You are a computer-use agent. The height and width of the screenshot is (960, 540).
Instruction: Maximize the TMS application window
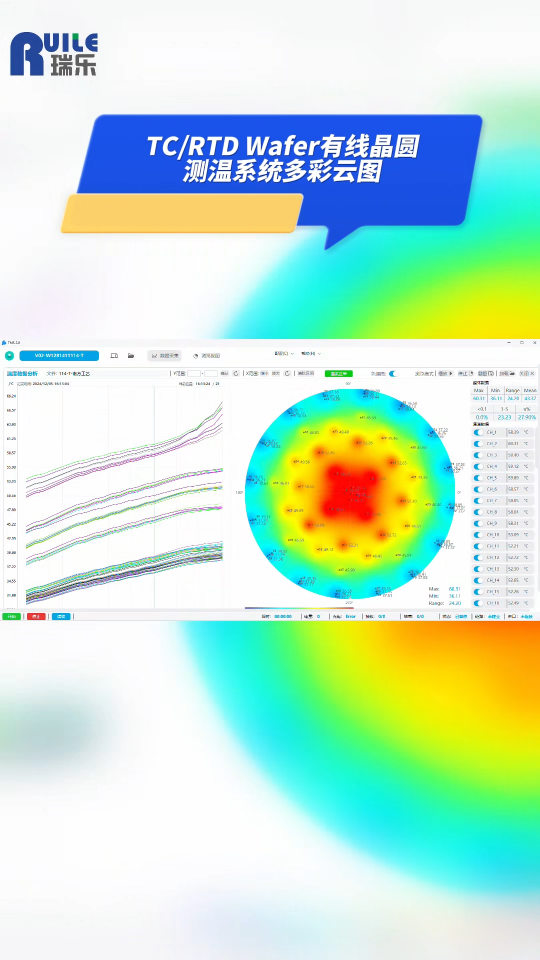tap(522, 342)
